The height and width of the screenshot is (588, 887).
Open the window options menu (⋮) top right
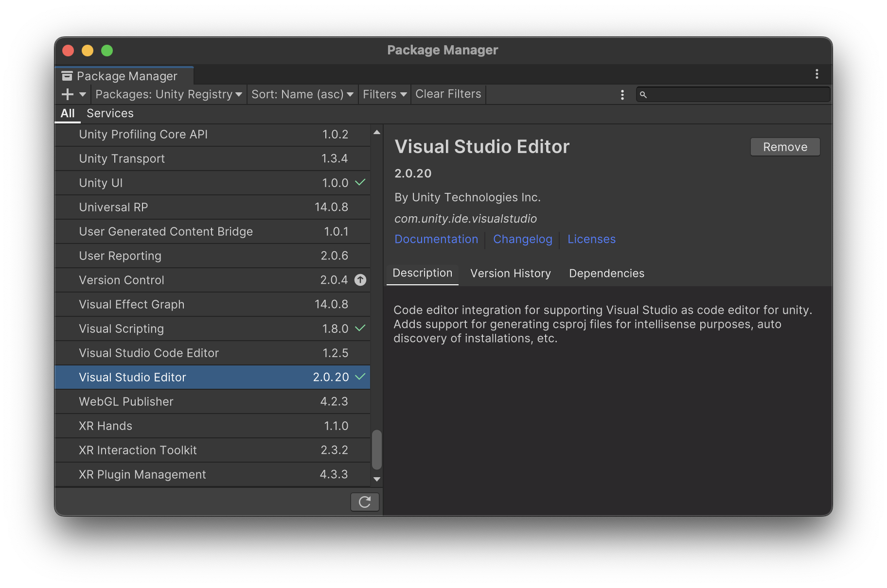point(816,74)
